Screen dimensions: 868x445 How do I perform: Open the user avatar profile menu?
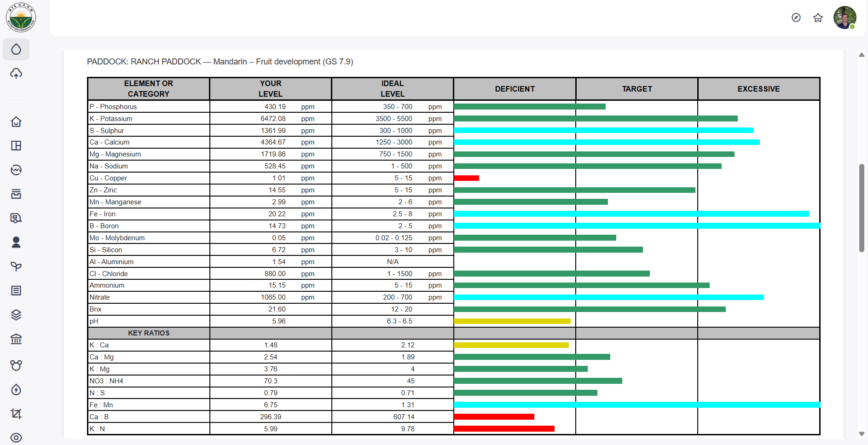click(845, 17)
